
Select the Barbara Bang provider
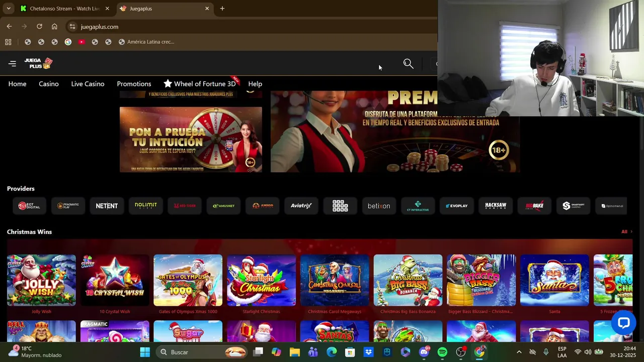pyautogui.click(x=340, y=206)
